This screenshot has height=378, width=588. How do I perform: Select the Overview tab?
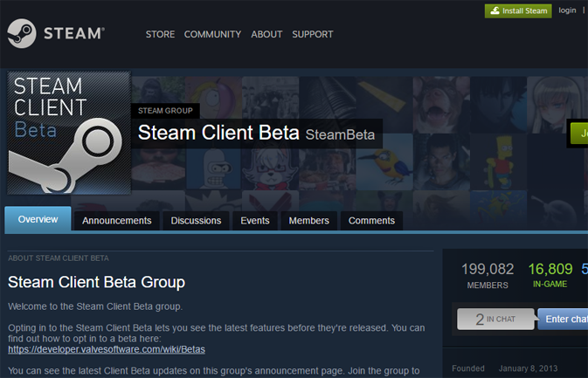coord(38,219)
